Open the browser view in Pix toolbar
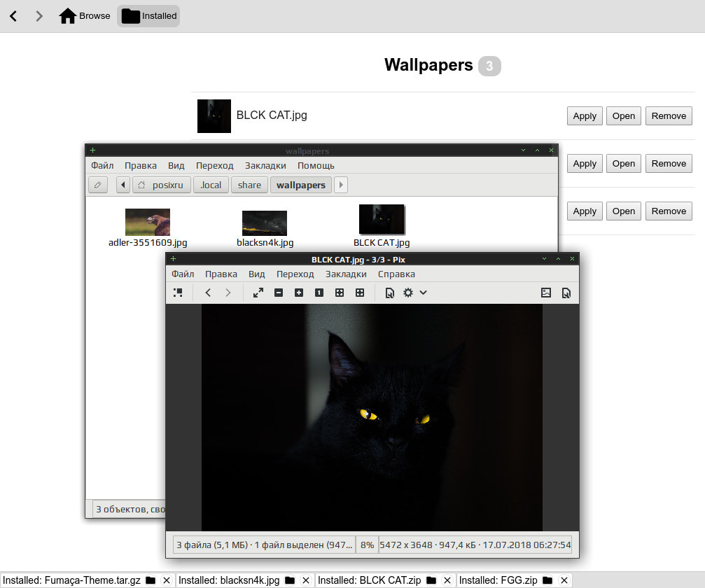705x588 pixels. coord(178,293)
